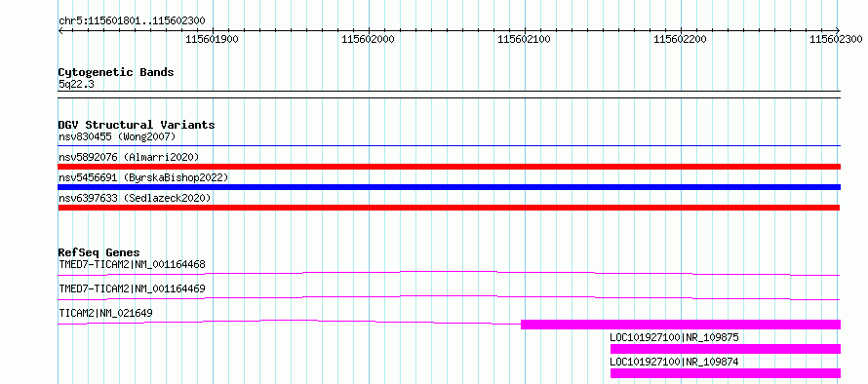Click ruler position 115602000

pyautogui.click(x=368, y=39)
